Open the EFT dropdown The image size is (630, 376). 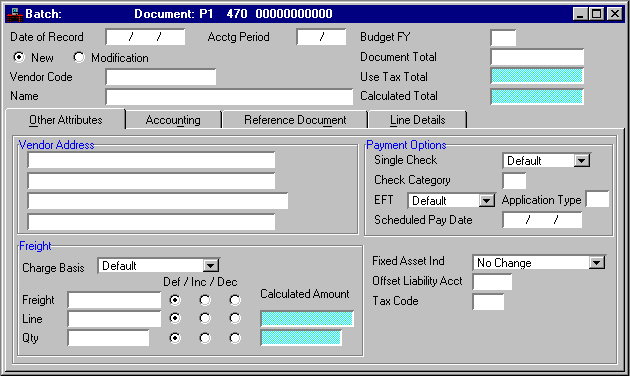[486, 200]
